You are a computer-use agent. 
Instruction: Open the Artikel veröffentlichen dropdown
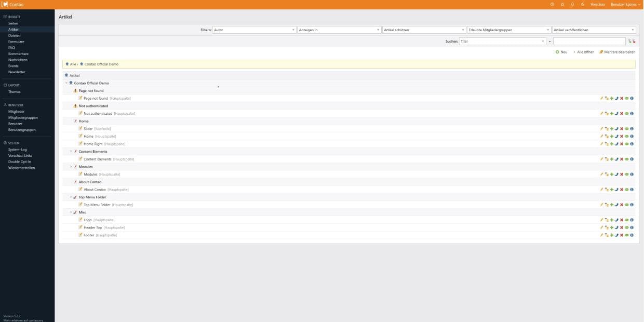(x=594, y=30)
